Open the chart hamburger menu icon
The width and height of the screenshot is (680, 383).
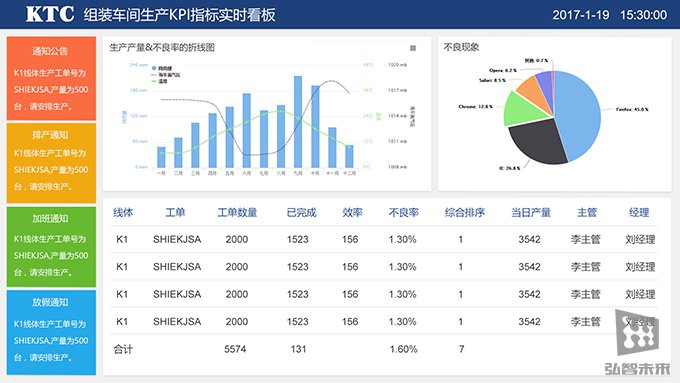(413, 48)
